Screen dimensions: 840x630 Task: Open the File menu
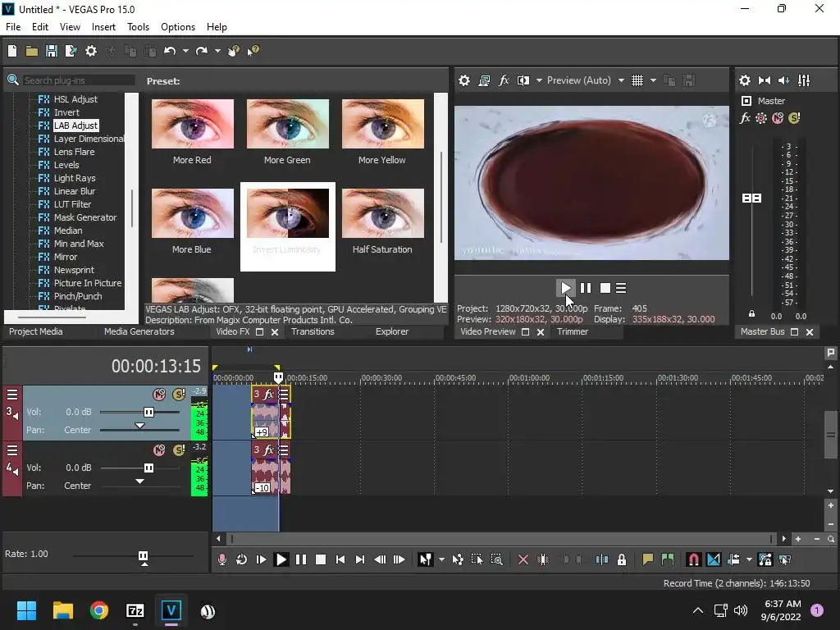coord(13,27)
